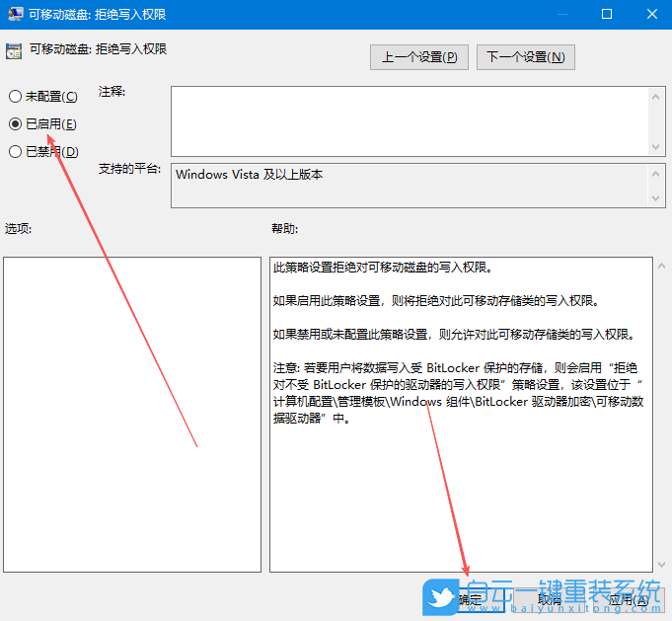The height and width of the screenshot is (621, 672).
Task: Click the help panel scroll up arrow
Action: pos(662,266)
